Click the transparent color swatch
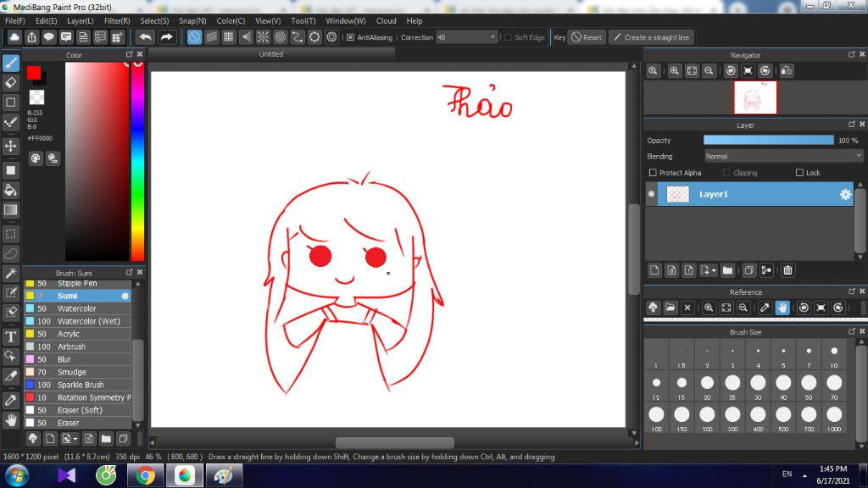868x488 pixels. (x=36, y=97)
